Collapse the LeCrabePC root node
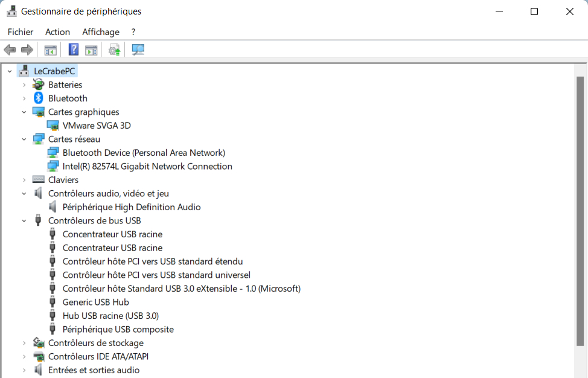The image size is (588, 378). (10, 71)
